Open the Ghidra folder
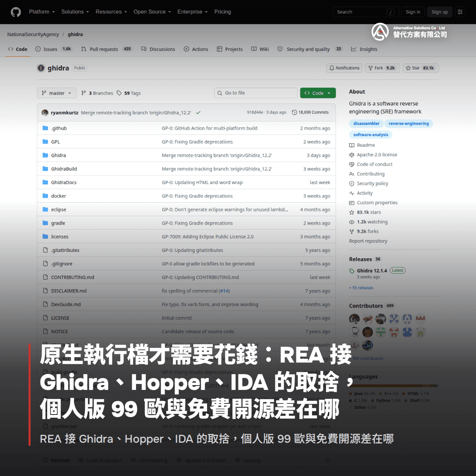The width and height of the screenshot is (476, 476). pyautogui.click(x=58, y=155)
